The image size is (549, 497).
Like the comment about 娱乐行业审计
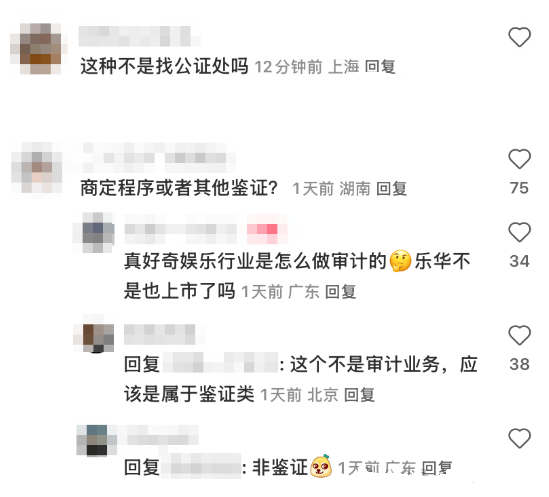pyautogui.click(x=519, y=232)
